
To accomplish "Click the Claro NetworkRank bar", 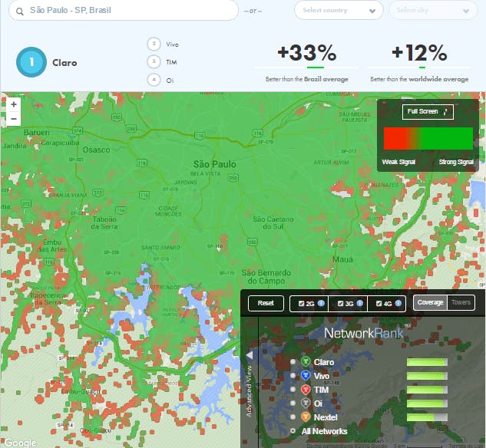I will 427,362.
